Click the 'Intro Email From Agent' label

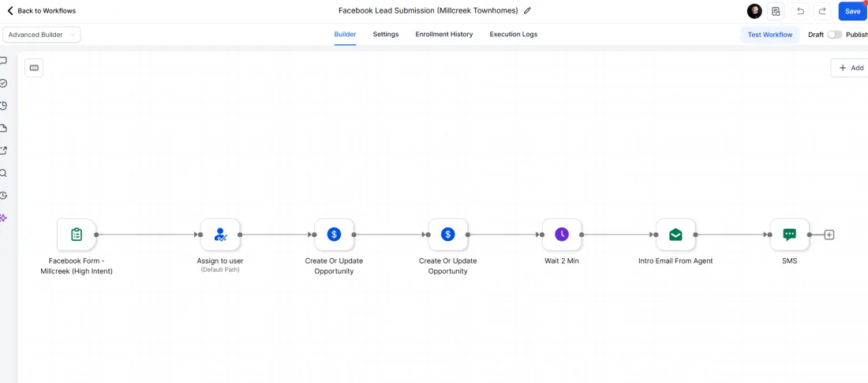pos(675,261)
